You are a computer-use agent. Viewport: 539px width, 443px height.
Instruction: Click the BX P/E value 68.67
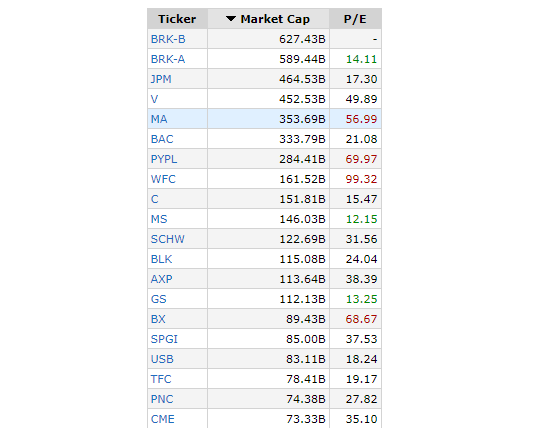click(x=361, y=319)
